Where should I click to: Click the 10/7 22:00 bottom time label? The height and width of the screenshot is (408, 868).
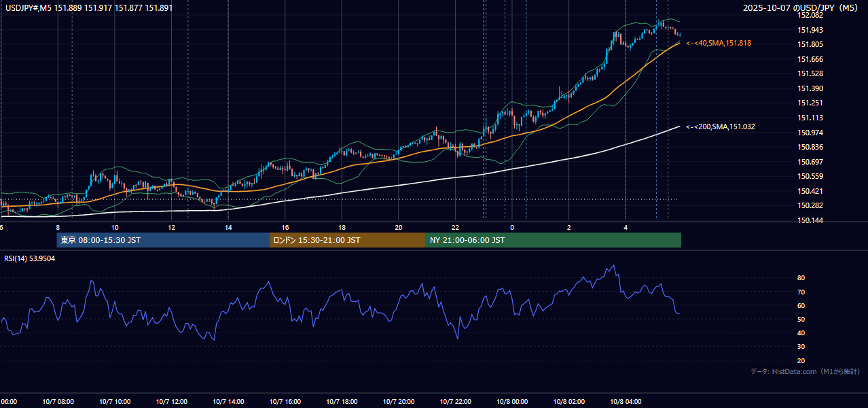tap(455, 402)
